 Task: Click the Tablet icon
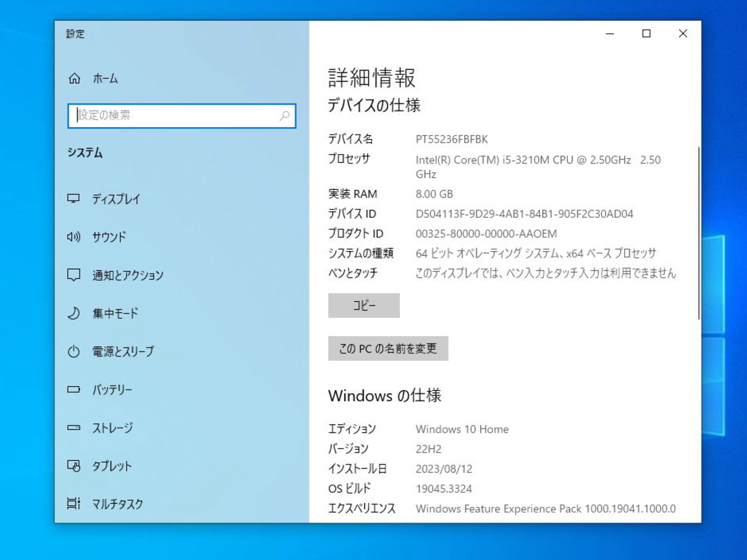click(73, 466)
